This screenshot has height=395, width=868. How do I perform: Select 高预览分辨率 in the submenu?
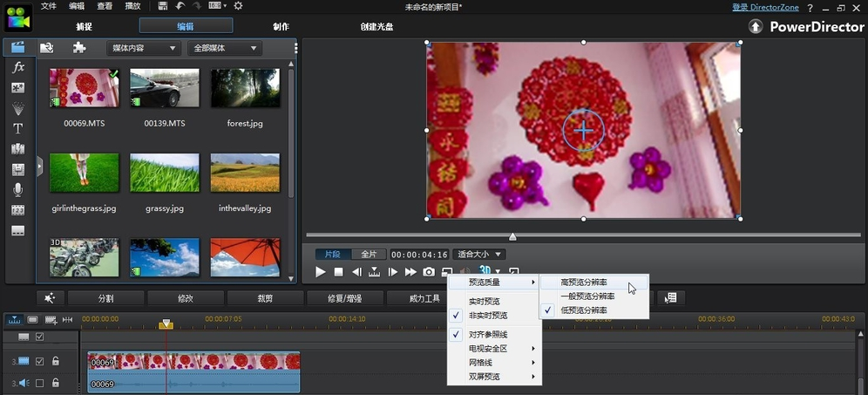click(584, 283)
